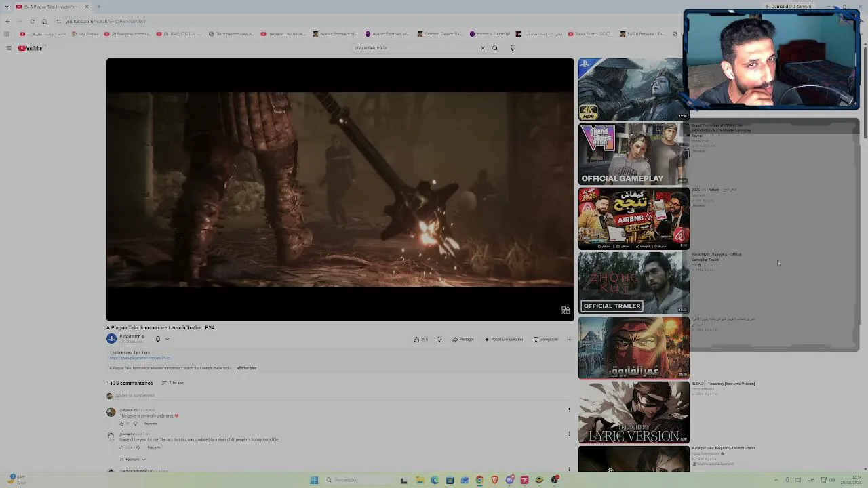Dislike the video with thumbs-down button

tap(439, 339)
